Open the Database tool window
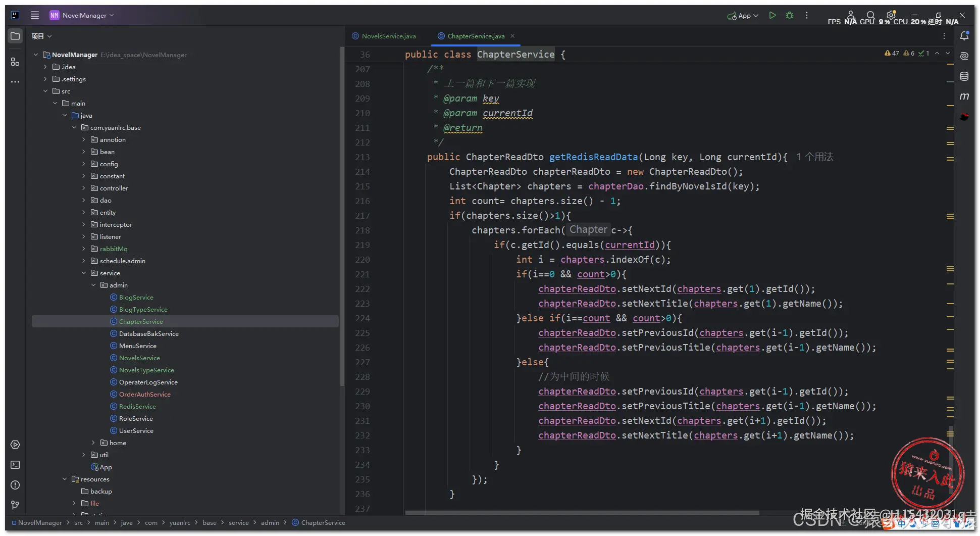980x536 pixels. 964,76
